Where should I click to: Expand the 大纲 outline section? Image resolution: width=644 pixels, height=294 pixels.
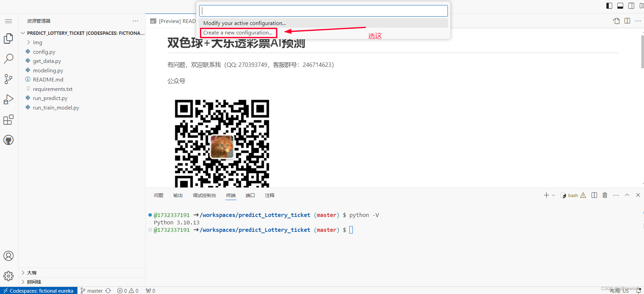(x=82, y=273)
